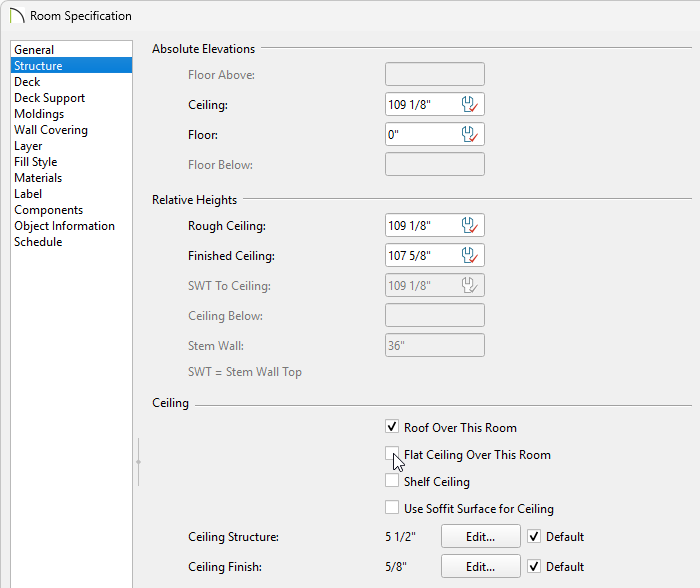Image resolution: width=700 pixels, height=588 pixels.
Task: Click the Floor Above input field
Action: coord(435,74)
